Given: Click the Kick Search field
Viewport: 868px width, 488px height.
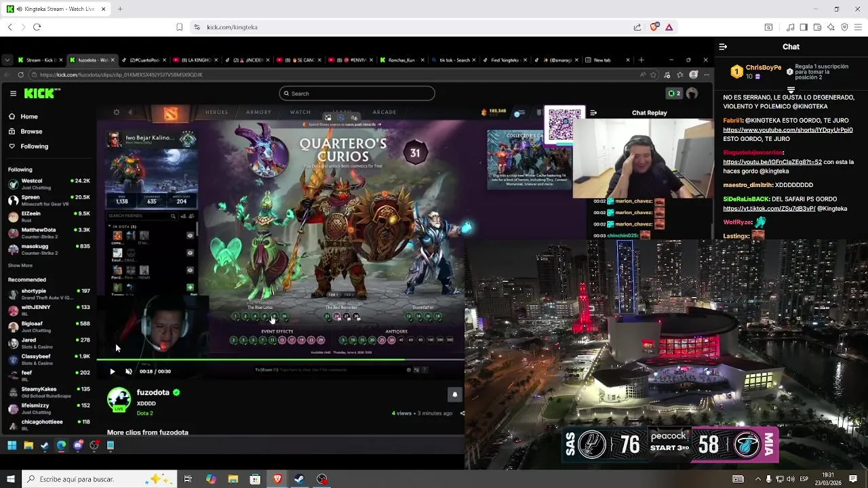Looking at the screenshot, I should [357, 94].
